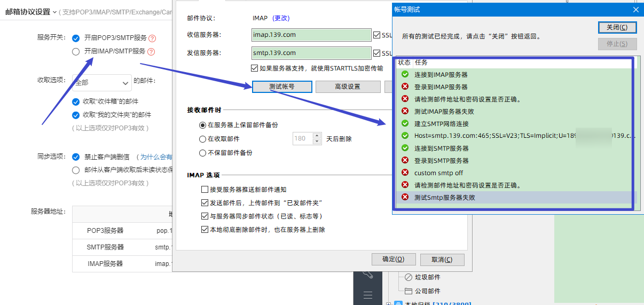Screen dimensions: 644x305
Task: Click 关闭(C) button in test dialog
Action: [x=617, y=27]
